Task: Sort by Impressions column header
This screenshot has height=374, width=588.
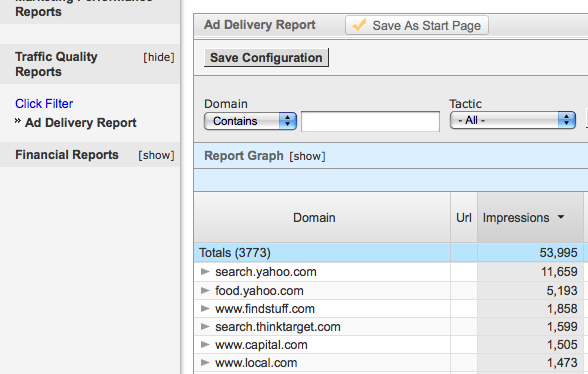Action: pyautogui.click(x=530, y=218)
